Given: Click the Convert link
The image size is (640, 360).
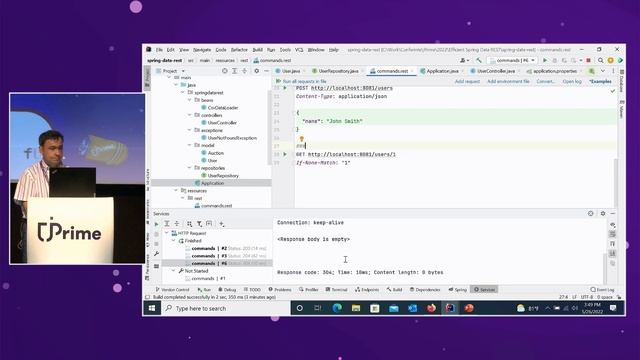Looking at the screenshot, I should (545, 81).
